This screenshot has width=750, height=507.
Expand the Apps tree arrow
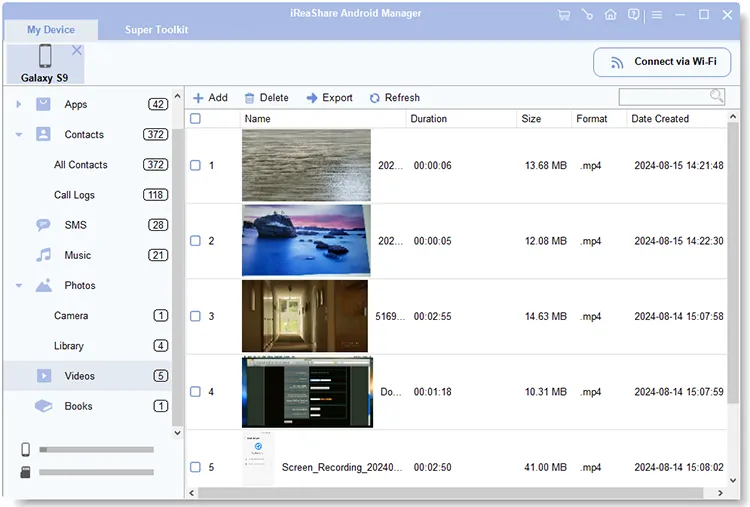[18, 104]
